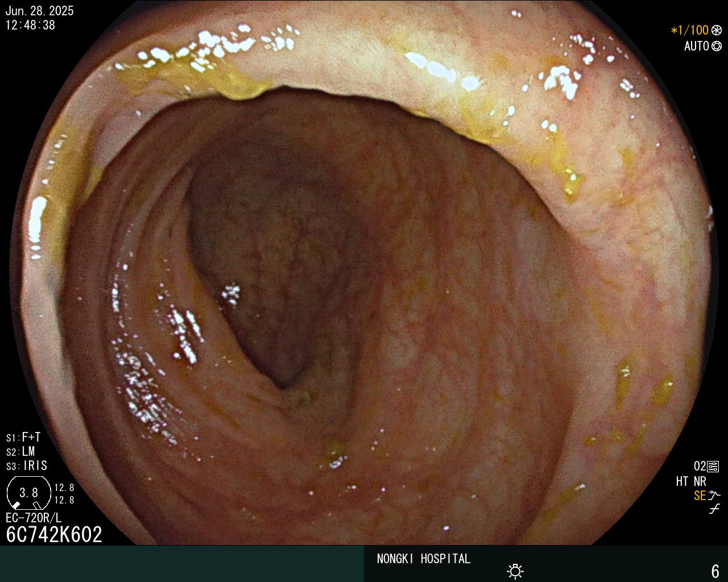This screenshot has height=582, width=728.
Task: Select the S3: IRIS switch assignment
Action: pos(27,466)
